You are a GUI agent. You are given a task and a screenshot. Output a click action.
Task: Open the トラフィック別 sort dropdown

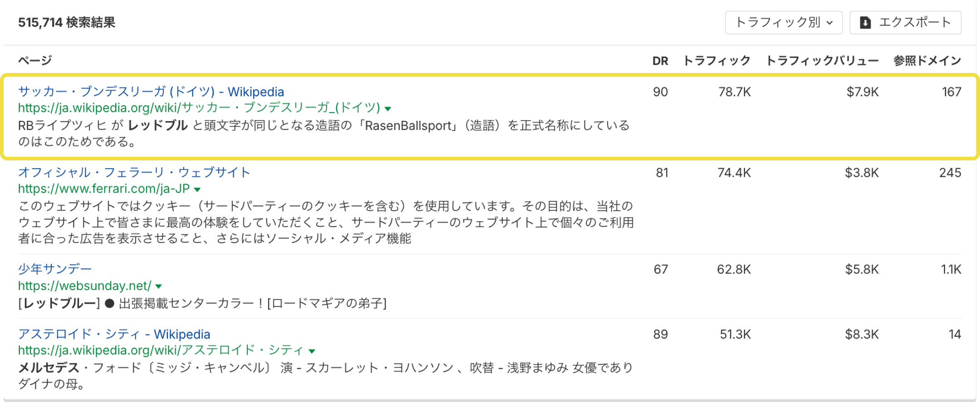784,23
